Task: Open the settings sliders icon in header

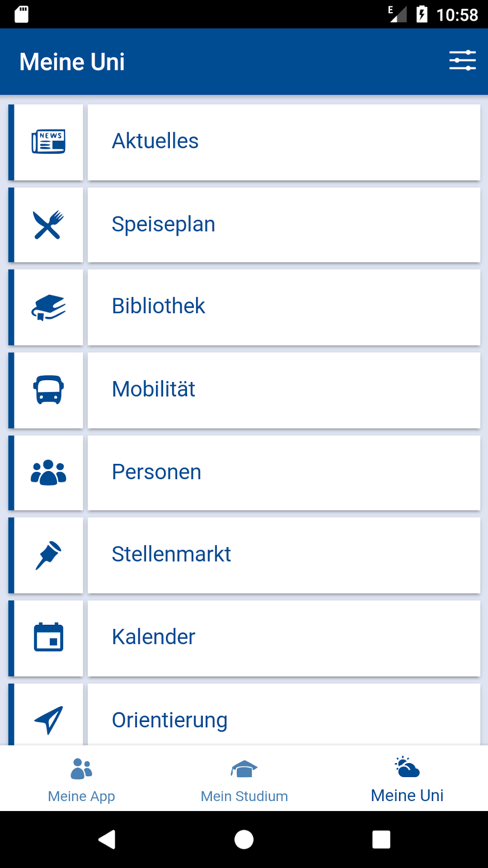Action: pyautogui.click(x=462, y=61)
